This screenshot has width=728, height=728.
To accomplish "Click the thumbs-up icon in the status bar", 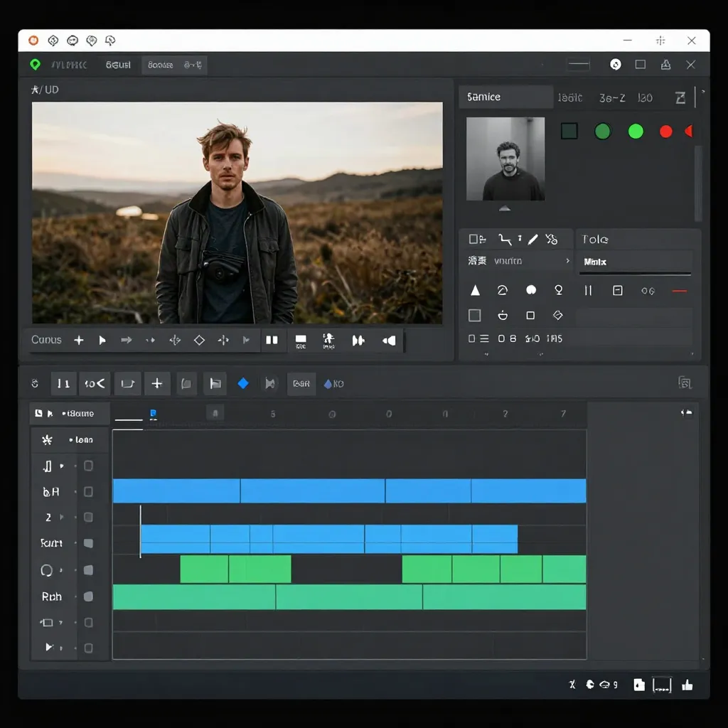I will click(687, 685).
